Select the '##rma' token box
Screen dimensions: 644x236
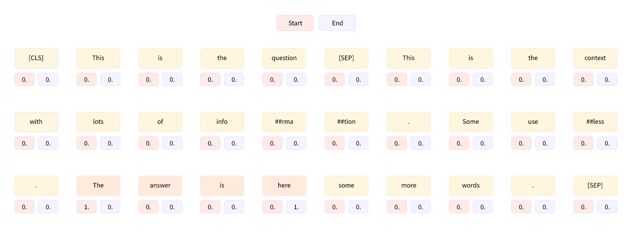[x=284, y=122]
